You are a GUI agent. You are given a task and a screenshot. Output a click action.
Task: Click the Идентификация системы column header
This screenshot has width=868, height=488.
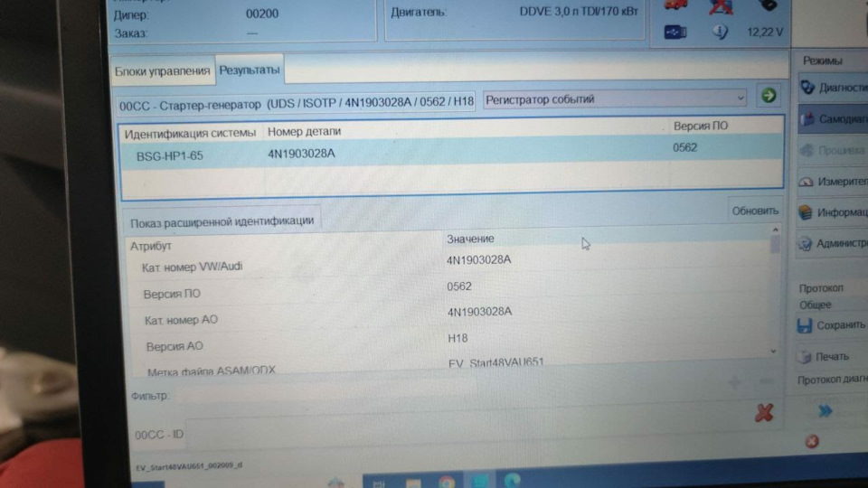pyautogui.click(x=190, y=134)
